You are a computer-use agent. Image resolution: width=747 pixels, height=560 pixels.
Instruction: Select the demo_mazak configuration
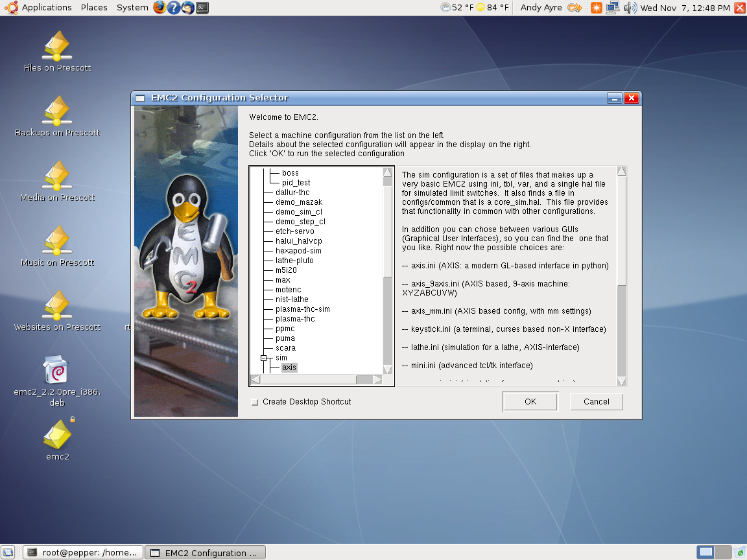pyautogui.click(x=299, y=202)
